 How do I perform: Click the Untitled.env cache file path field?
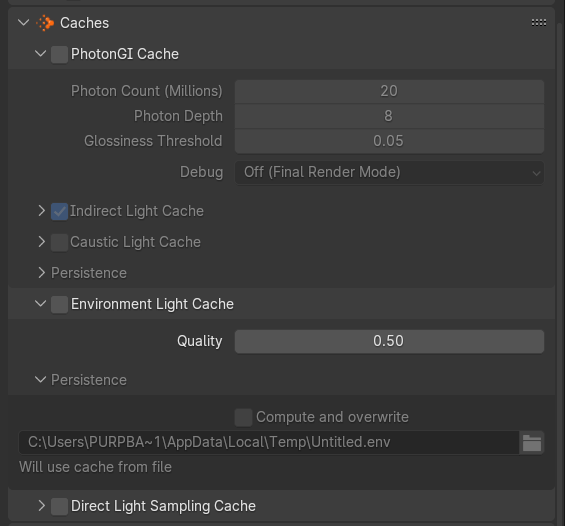269,443
